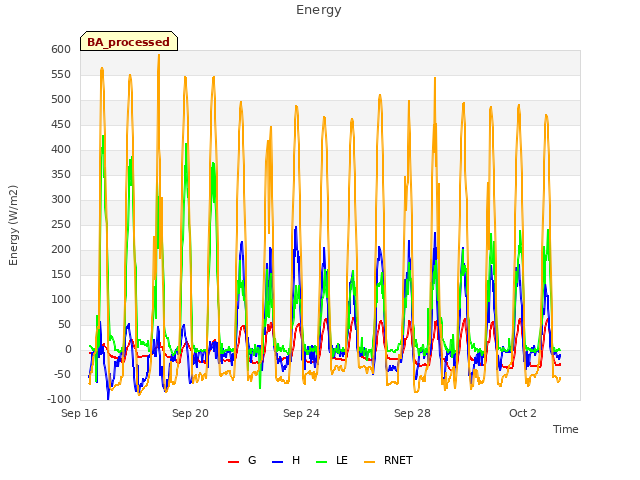Click the 100 y-axis tick label

pos(61,300)
